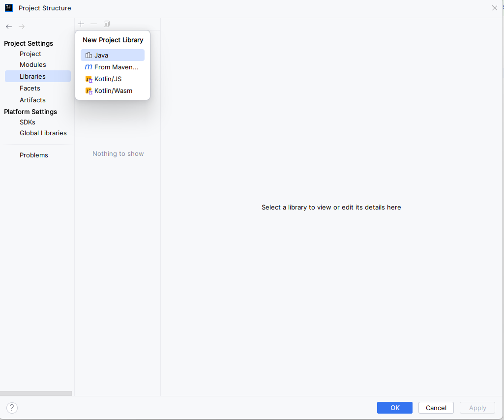The height and width of the screenshot is (420, 504).
Task: Click the copy library icon
Action: pyautogui.click(x=107, y=24)
